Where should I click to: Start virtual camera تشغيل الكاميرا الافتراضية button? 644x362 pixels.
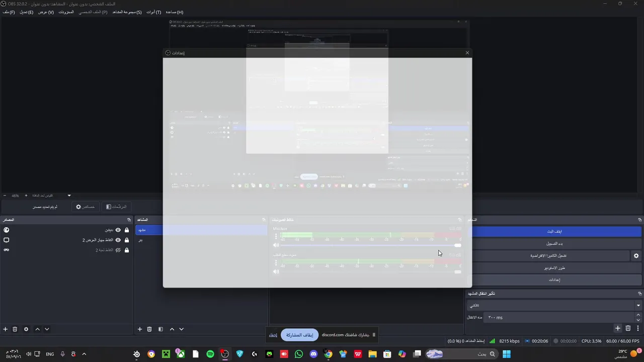tap(548, 256)
